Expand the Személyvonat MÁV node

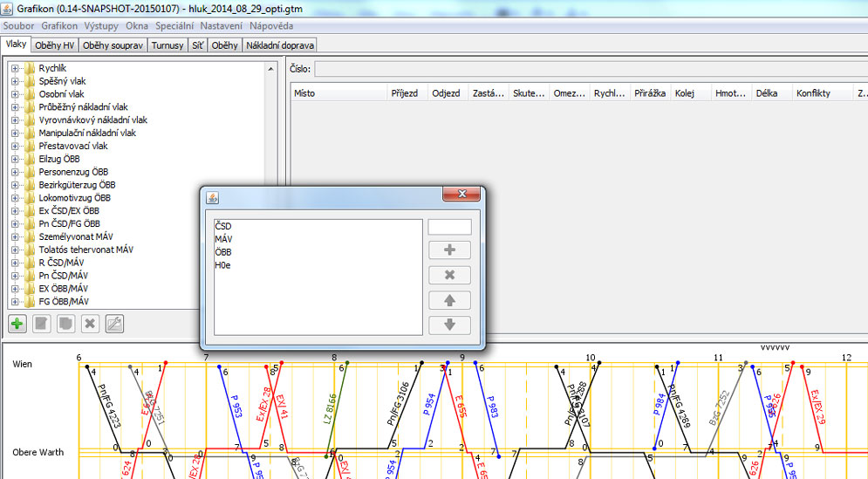[15, 237]
